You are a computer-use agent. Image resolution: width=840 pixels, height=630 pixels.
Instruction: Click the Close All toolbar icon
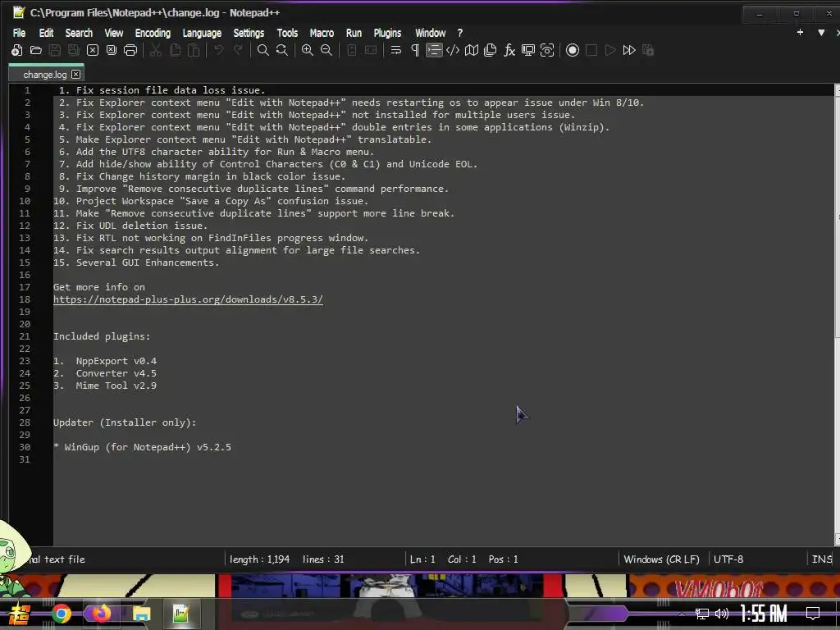click(x=112, y=50)
